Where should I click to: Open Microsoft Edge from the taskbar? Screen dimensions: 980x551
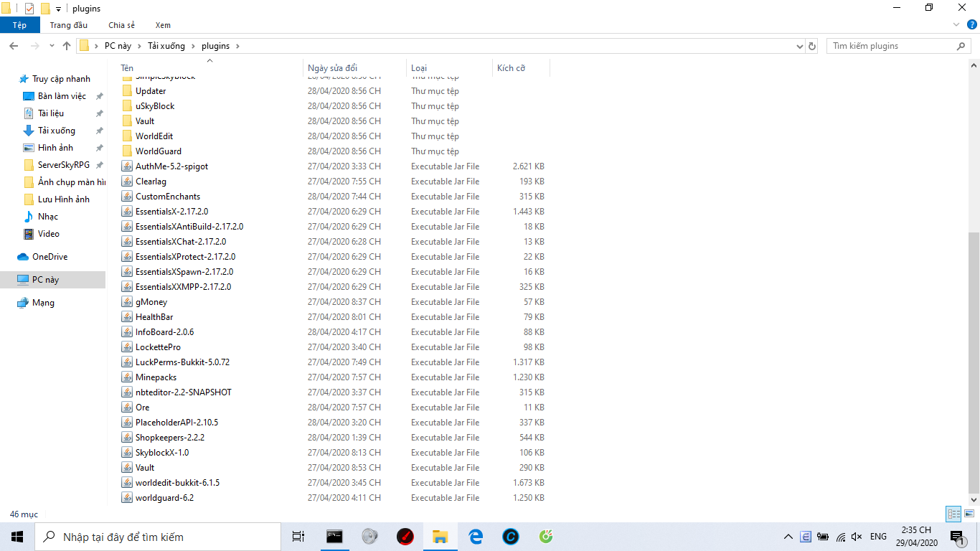pyautogui.click(x=476, y=537)
